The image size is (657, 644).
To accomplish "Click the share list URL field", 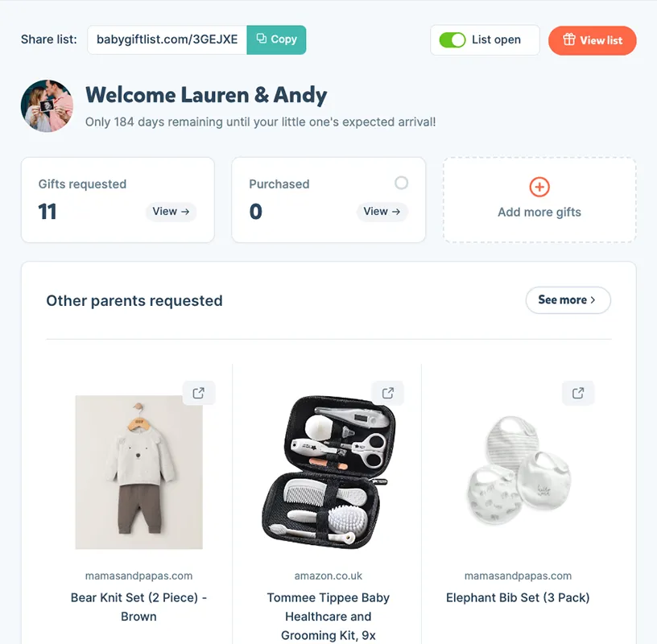I will 167,39.
